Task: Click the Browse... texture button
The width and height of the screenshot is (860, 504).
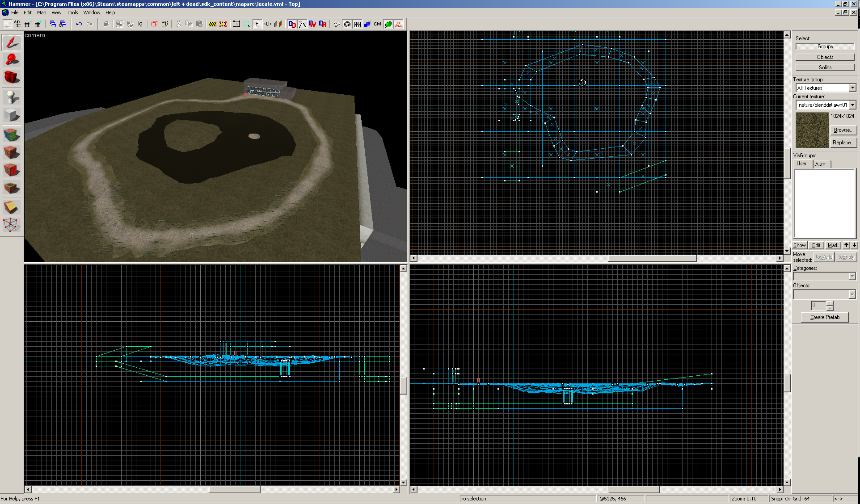Action: [x=843, y=130]
